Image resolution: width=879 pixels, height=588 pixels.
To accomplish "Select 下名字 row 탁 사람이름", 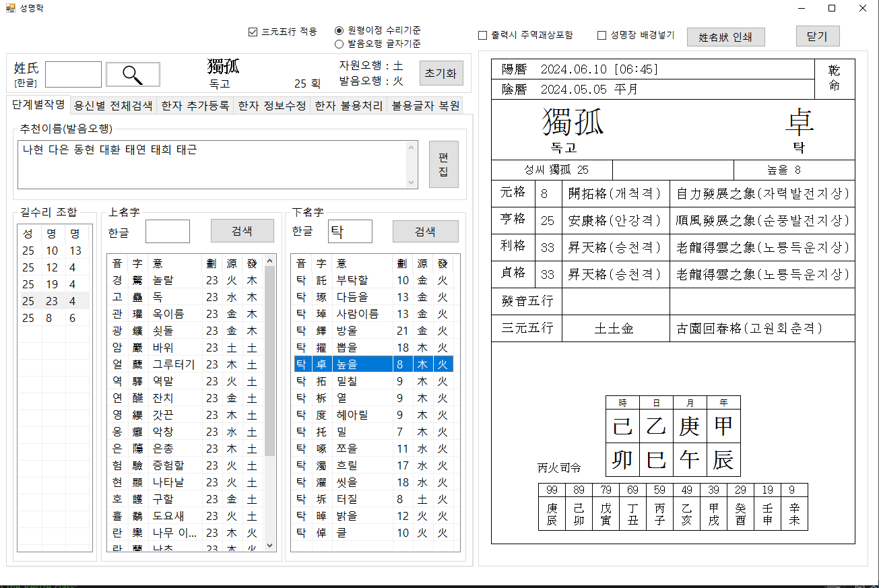I will click(374, 314).
